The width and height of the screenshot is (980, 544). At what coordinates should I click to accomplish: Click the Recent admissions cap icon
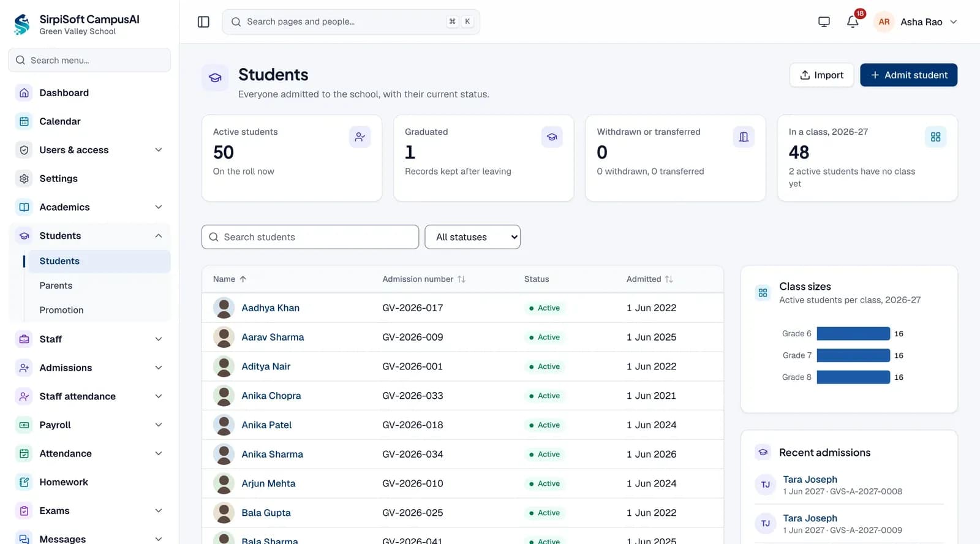pos(763,453)
